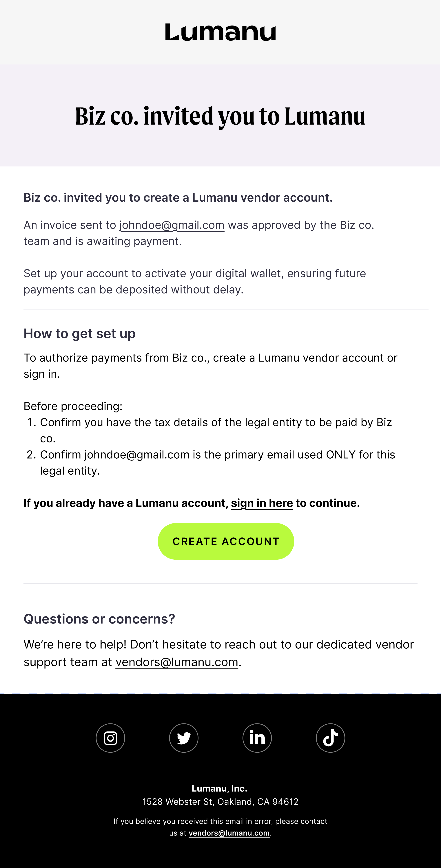
Task: Select the "How to get set up" heading
Action: 79,334
